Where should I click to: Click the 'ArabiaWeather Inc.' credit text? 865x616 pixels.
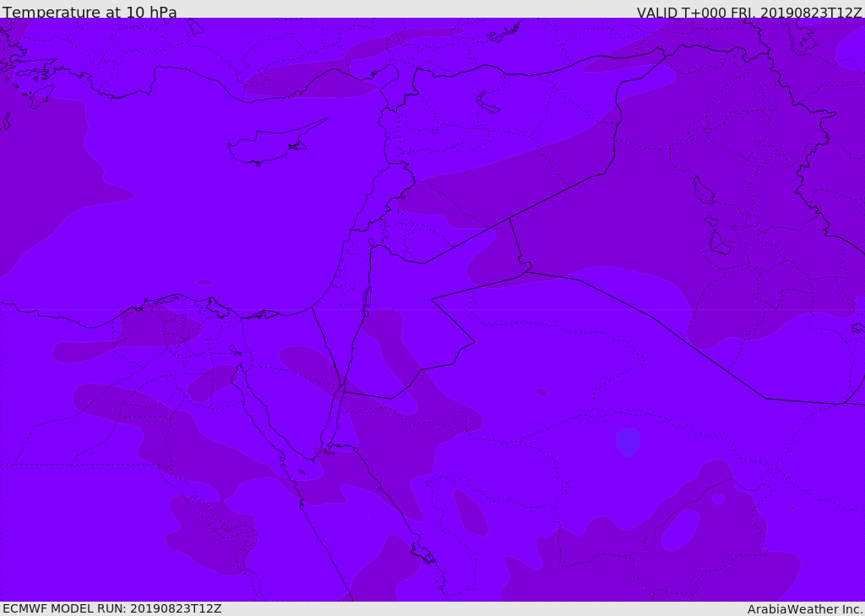tap(805, 609)
